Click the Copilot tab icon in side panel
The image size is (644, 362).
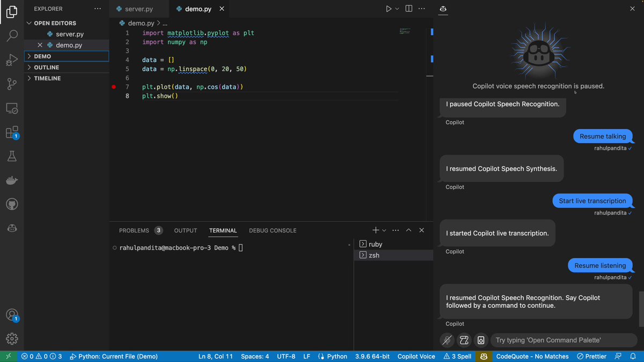(443, 9)
